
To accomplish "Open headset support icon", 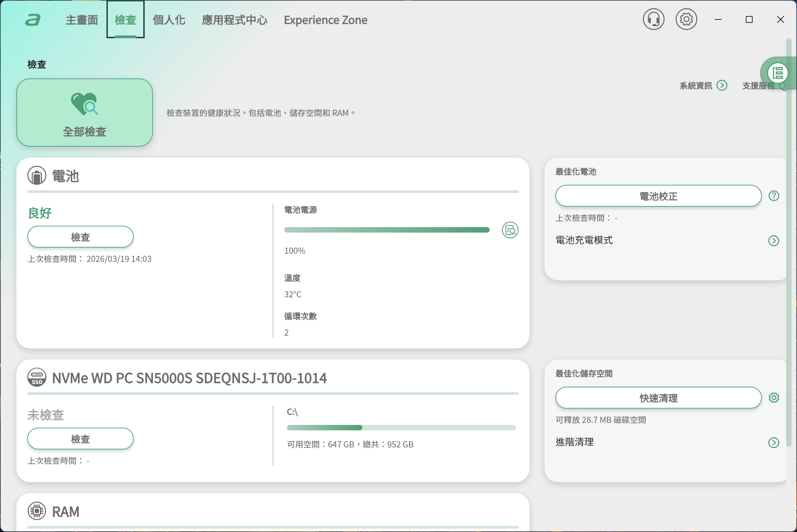I will point(653,19).
